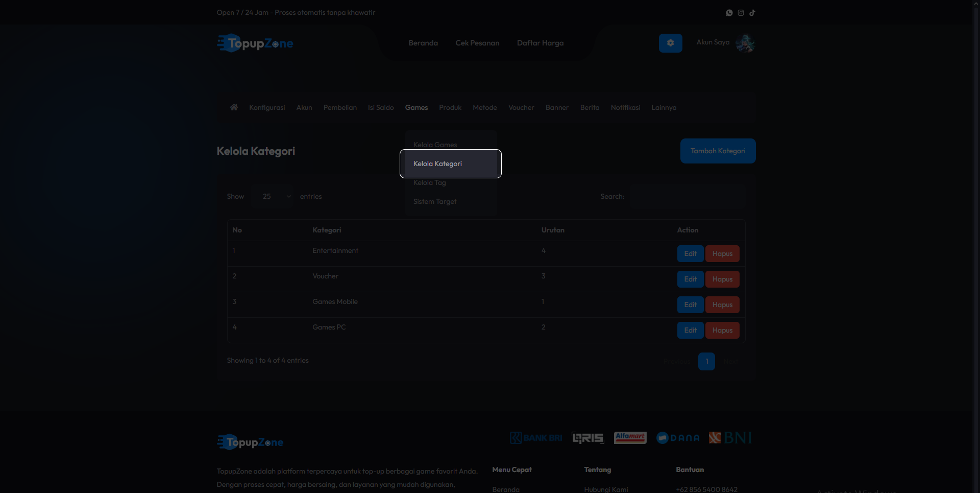The height and width of the screenshot is (493, 980).
Task: Expand the Games menu
Action: [x=416, y=107]
